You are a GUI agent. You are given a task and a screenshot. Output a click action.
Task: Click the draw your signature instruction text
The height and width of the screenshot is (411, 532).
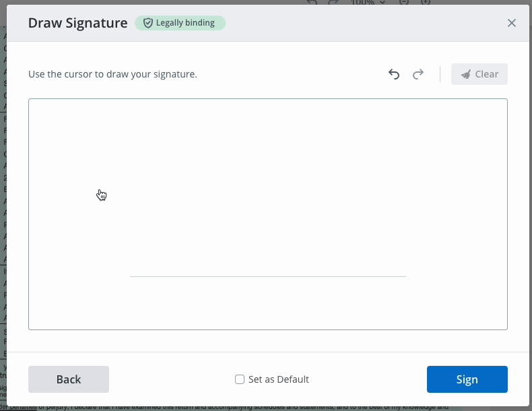point(112,74)
